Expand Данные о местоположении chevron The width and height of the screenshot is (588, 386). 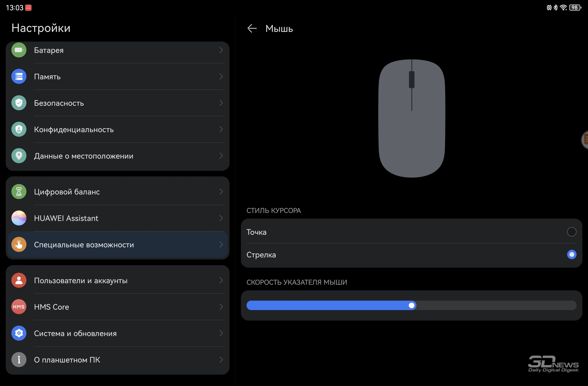(221, 156)
